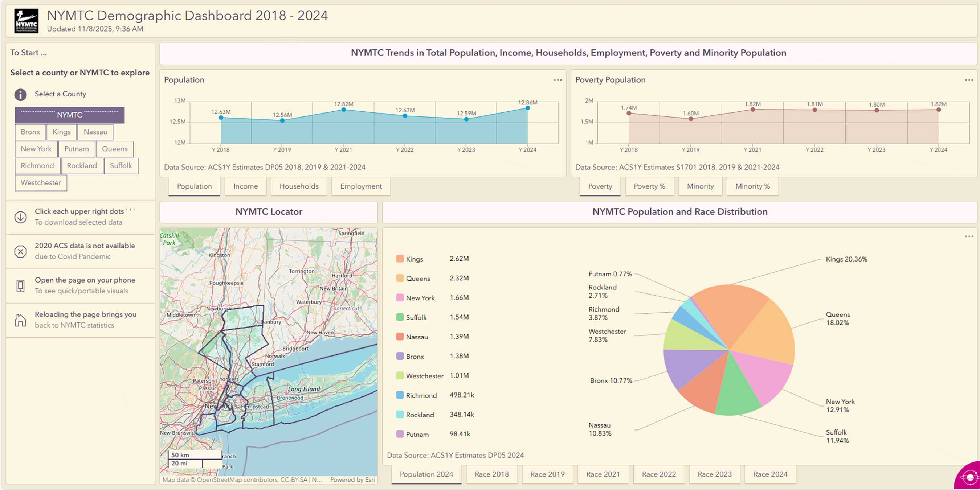980x490 pixels.
Task: Switch to the Race 2024 tab
Action: point(770,474)
